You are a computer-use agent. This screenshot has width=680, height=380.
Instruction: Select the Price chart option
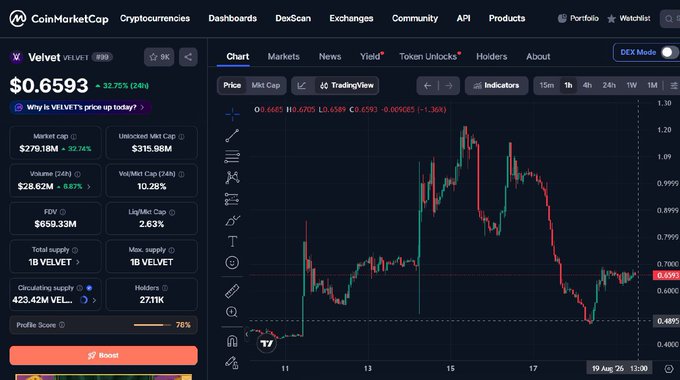click(232, 85)
